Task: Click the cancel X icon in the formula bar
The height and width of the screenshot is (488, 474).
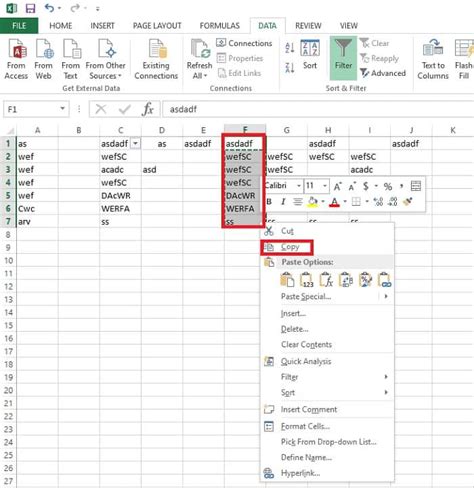Action: tap(101, 109)
